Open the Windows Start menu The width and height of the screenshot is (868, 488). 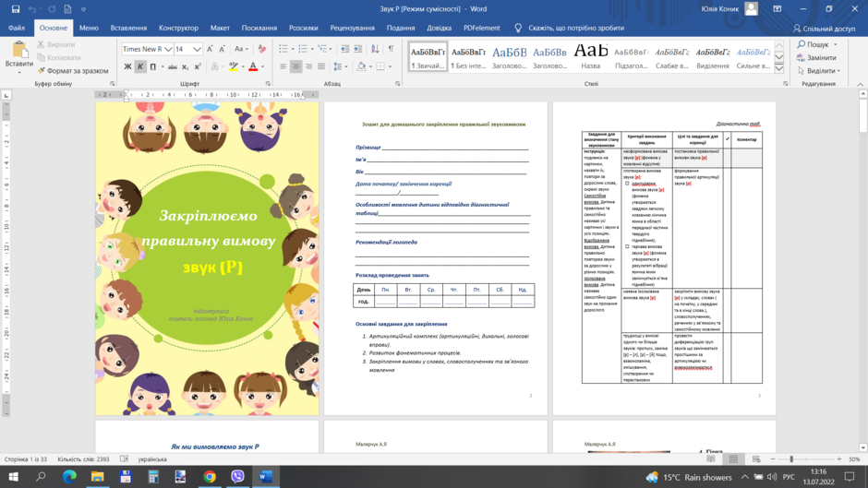[13, 476]
